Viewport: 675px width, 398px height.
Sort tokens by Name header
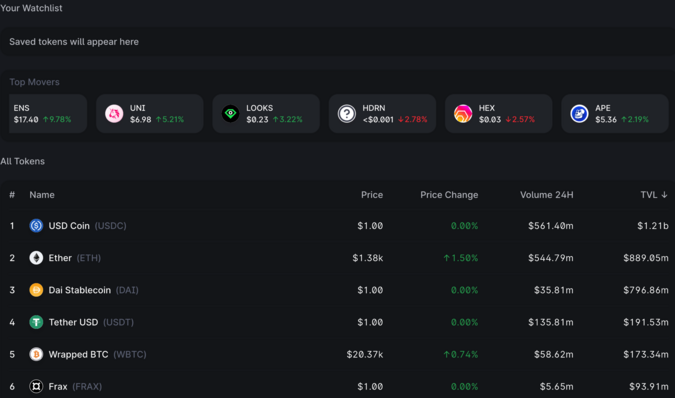pyautogui.click(x=42, y=195)
